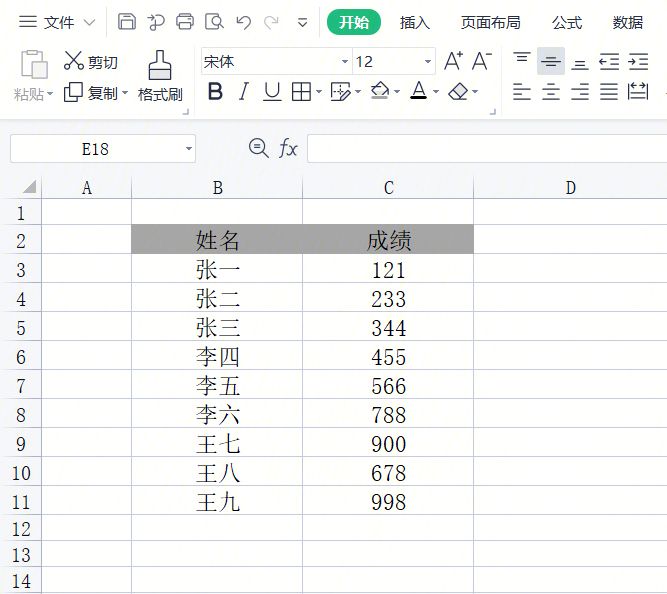Align cell content to bottom
The image size is (667, 594).
pos(580,65)
